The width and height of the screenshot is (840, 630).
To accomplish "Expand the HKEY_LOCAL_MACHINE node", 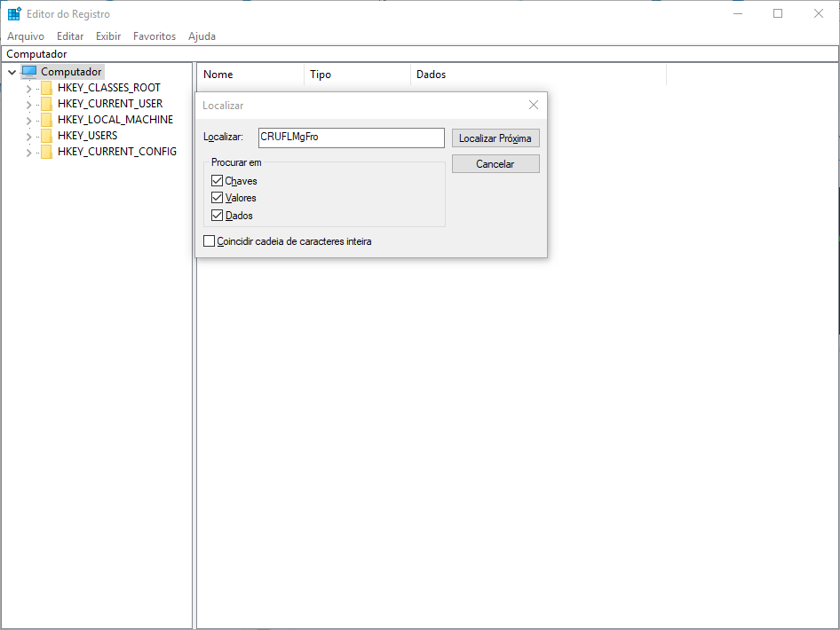I will coord(29,121).
